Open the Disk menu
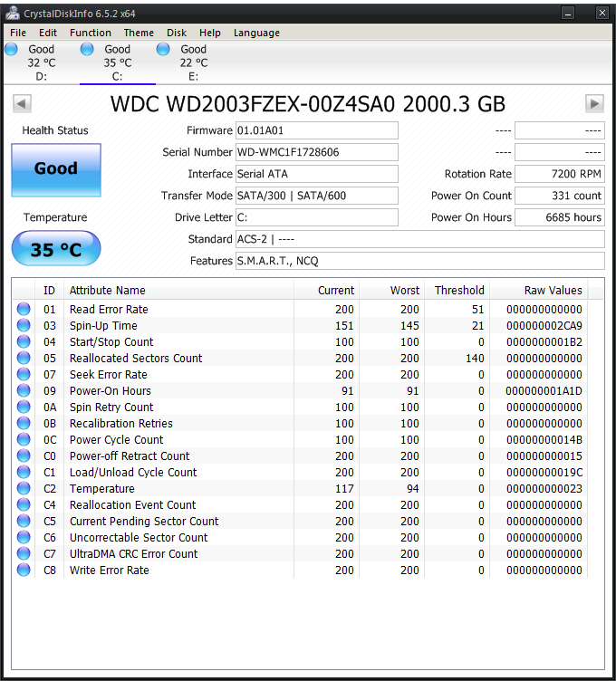The width and height of the screenshot is (616, 681). pyautogui.click(x=177, y=33)
